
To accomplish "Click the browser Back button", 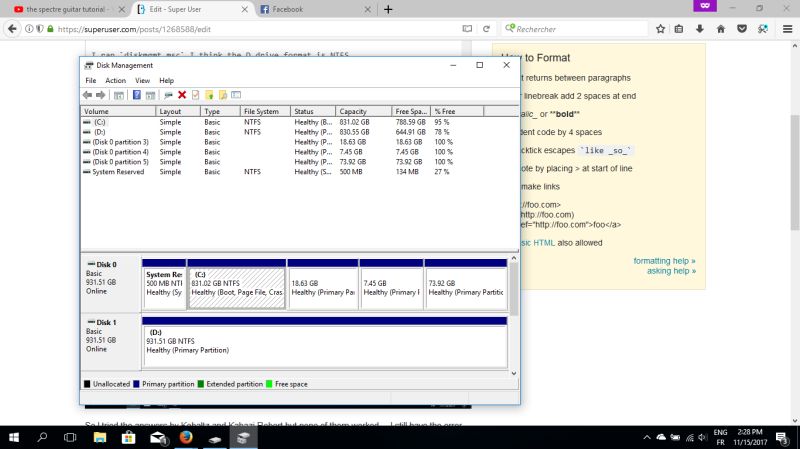I will [x=12, y=29].
